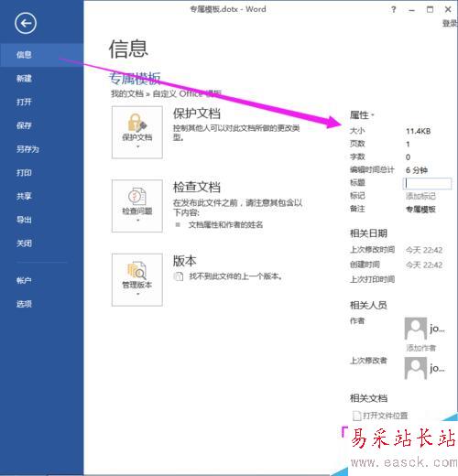Click the 创建时间 value 今天 22:42
This screenshot has width=458, height=476.
click(x=424, y=265)
